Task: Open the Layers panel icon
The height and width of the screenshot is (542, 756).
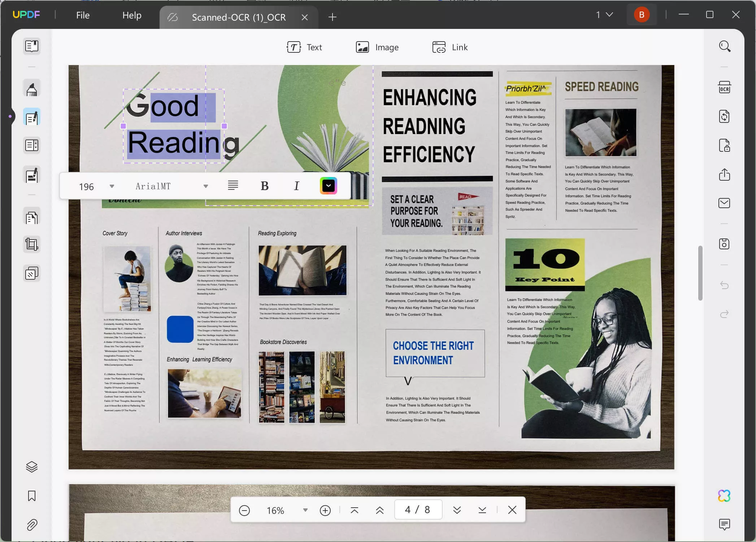Action: [32, 467]
